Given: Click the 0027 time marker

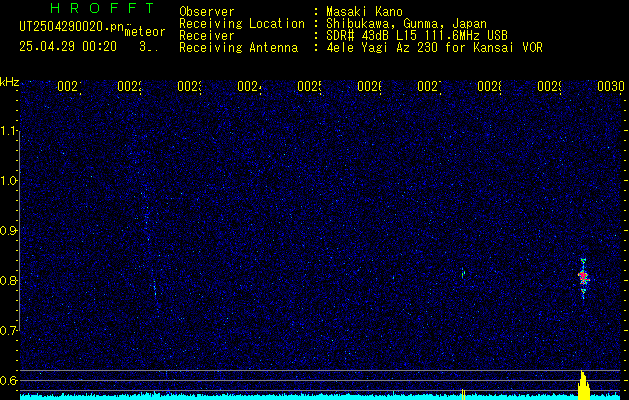Looking at the screenshot, I should click(429, 86).
